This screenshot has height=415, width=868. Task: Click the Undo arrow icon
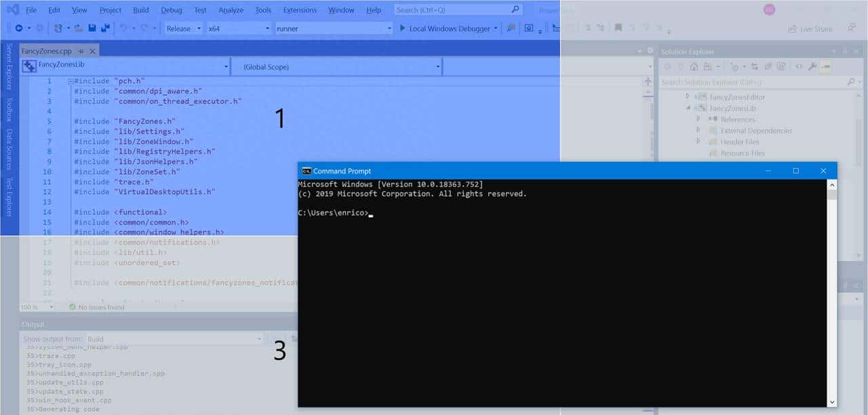pyautogui.click(x=123, y=28)
